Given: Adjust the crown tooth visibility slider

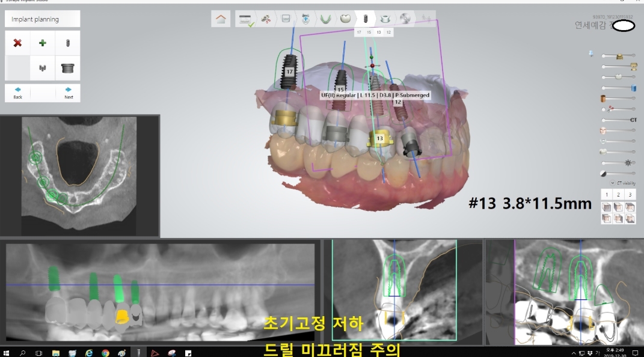Looking at the screenshot, I should [619, 77].
